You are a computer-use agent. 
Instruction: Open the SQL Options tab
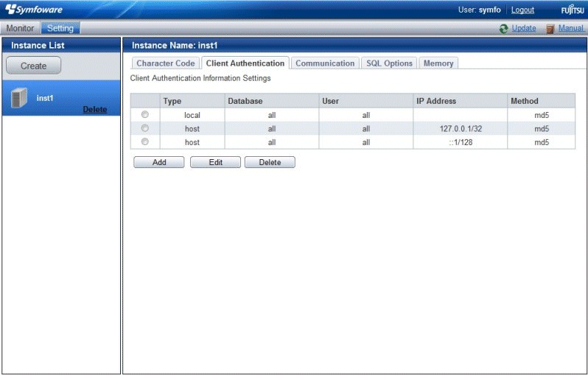[x=389, y=63]
